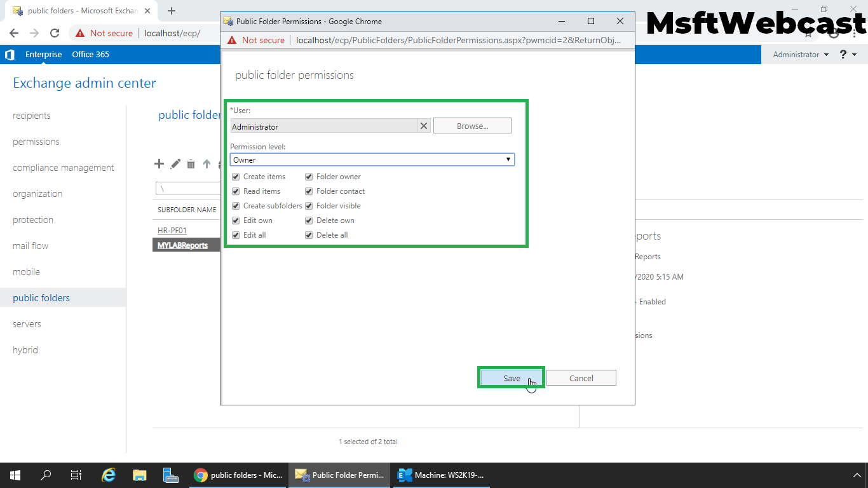Open help using the question mark icon

coord(843,54)
